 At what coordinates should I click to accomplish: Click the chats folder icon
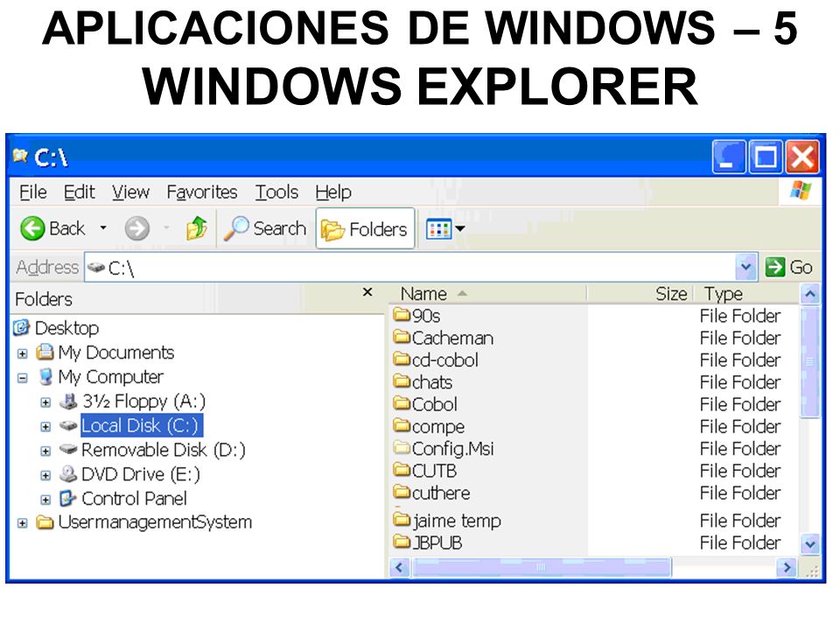point(402,381)
